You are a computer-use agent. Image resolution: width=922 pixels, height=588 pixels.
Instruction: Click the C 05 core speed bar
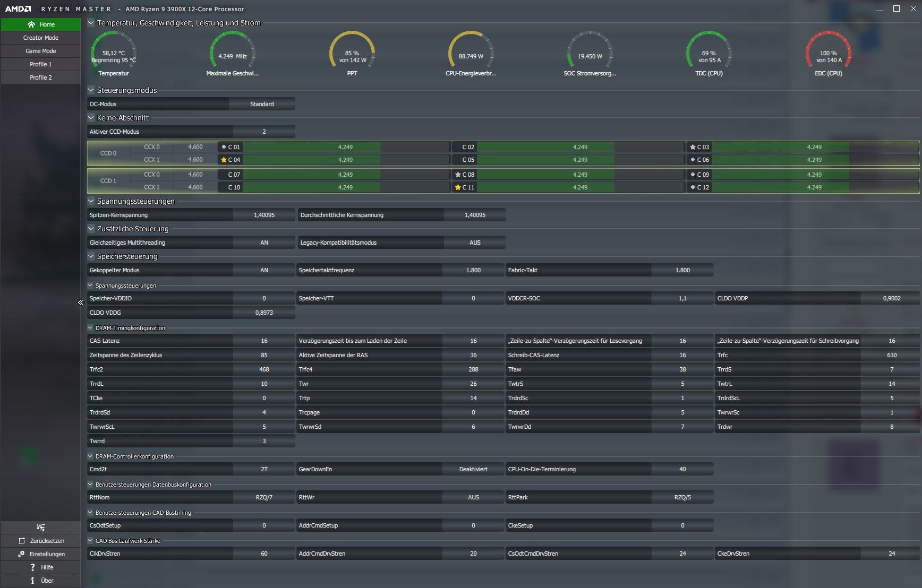click(580, 160)
